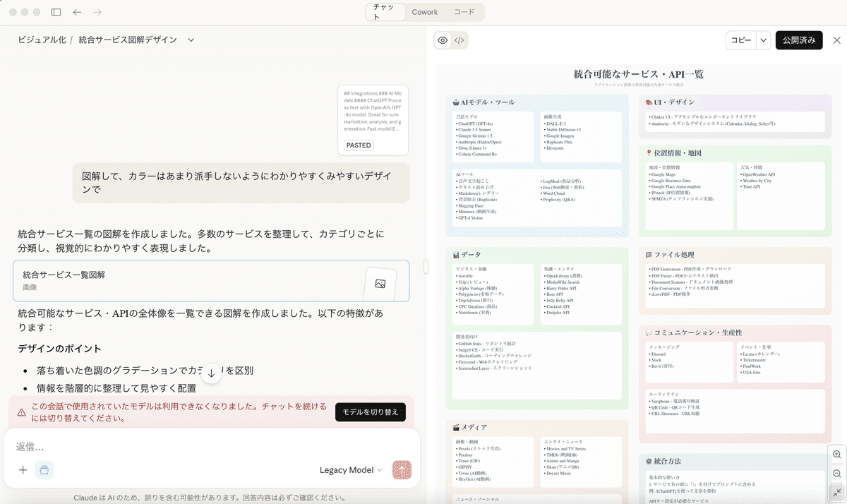847x504 pixels.
Task: Open the Legacy Model selector
Action: 351,470
